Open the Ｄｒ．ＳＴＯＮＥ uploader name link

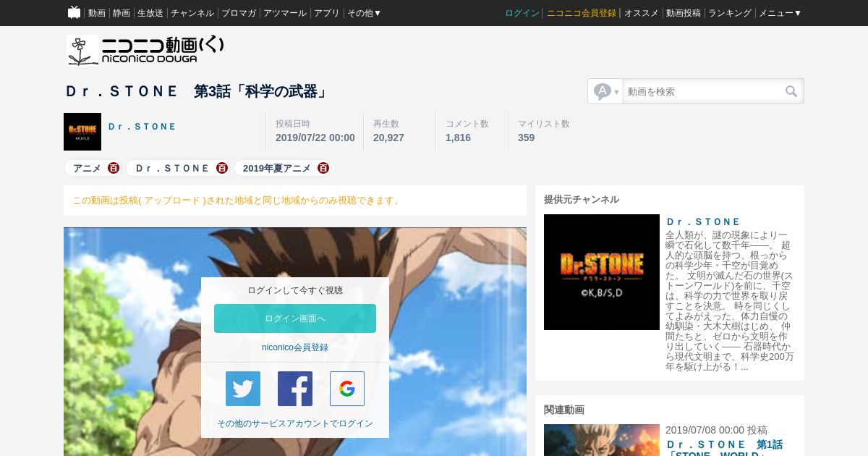[x=142, y=126]
